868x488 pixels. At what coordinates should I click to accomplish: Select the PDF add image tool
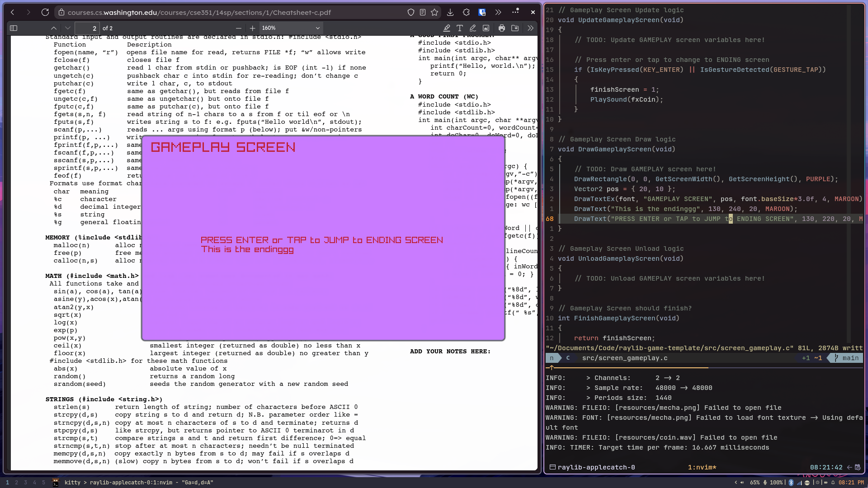486,28
